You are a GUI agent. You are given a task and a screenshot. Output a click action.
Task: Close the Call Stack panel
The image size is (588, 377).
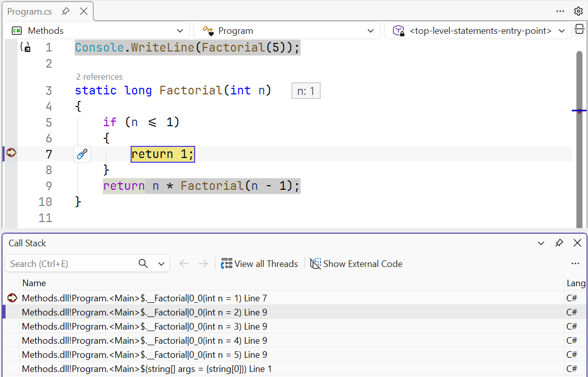pyautogui.click(x=577, y=243)
